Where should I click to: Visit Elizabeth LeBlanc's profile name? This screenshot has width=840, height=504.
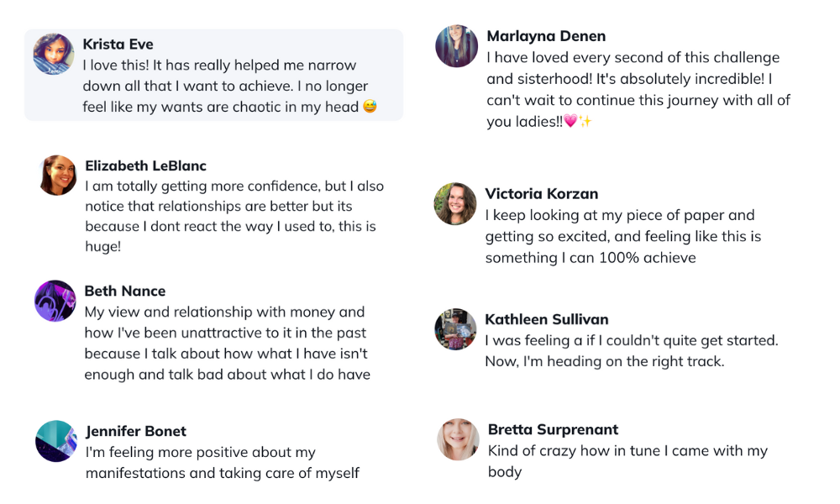coord(145,166)
